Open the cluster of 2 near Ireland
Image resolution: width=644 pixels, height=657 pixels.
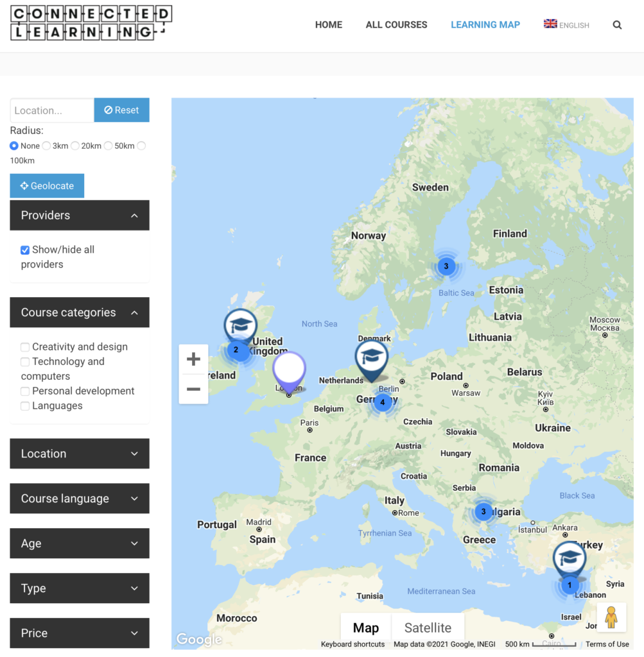click(x=236, y=350)
